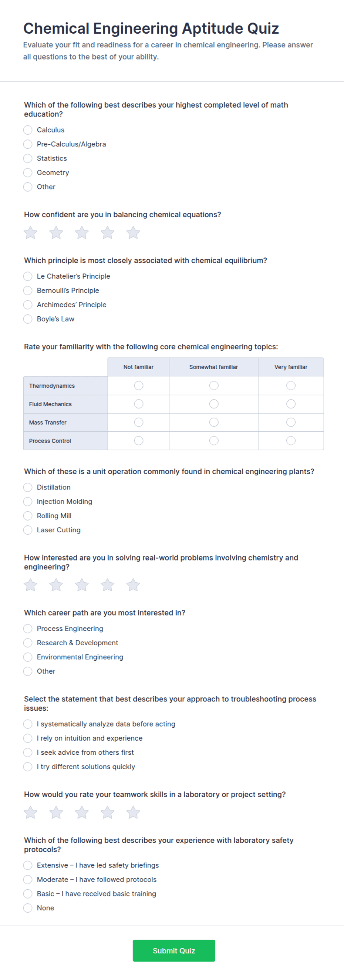
Task: Rate balancing equations confidence three stars
Action: coord(82,232)
